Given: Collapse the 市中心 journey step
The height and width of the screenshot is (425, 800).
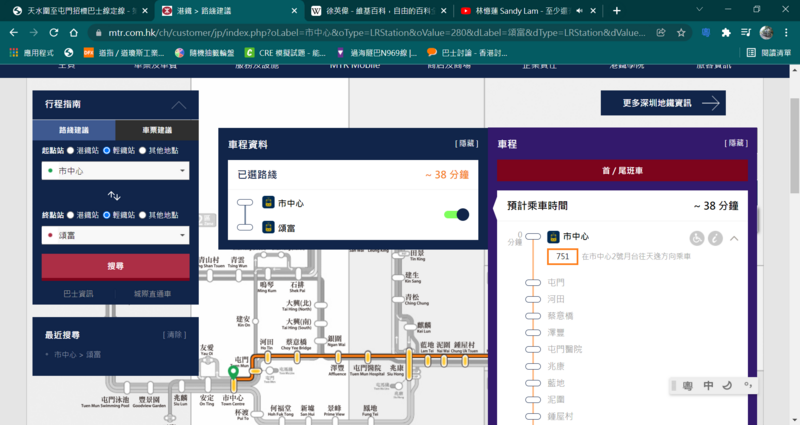Looking at the screenshot, I should pos(734,238).
